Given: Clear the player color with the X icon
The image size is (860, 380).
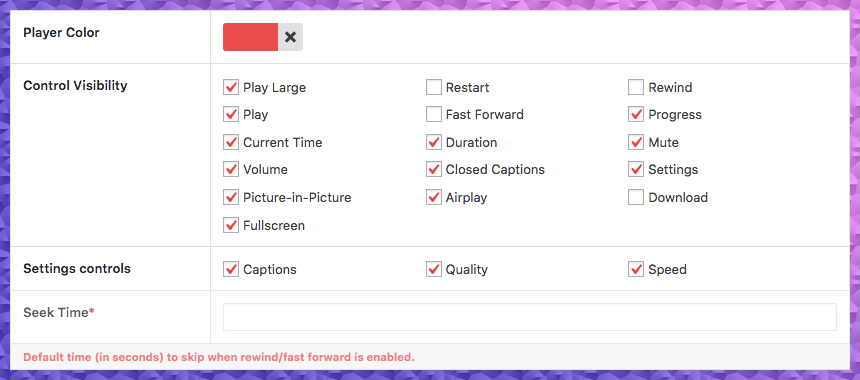Looking at the screenshot, I should click(291, 37).
